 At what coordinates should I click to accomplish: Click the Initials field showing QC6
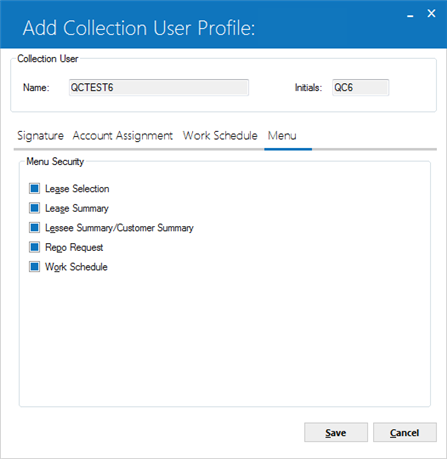360,87
